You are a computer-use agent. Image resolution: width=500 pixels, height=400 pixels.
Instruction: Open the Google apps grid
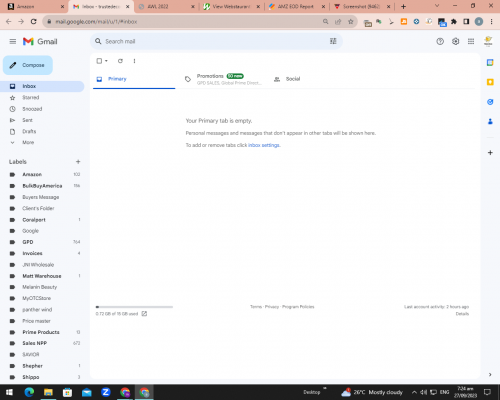[x=471, y=41]
